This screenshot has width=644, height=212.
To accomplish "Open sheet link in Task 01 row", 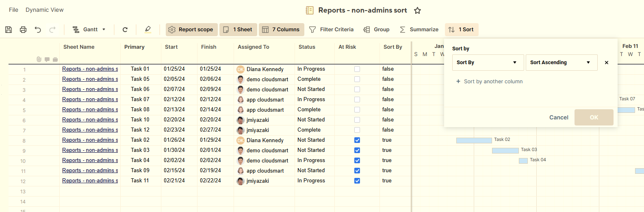I will point(90,69).
